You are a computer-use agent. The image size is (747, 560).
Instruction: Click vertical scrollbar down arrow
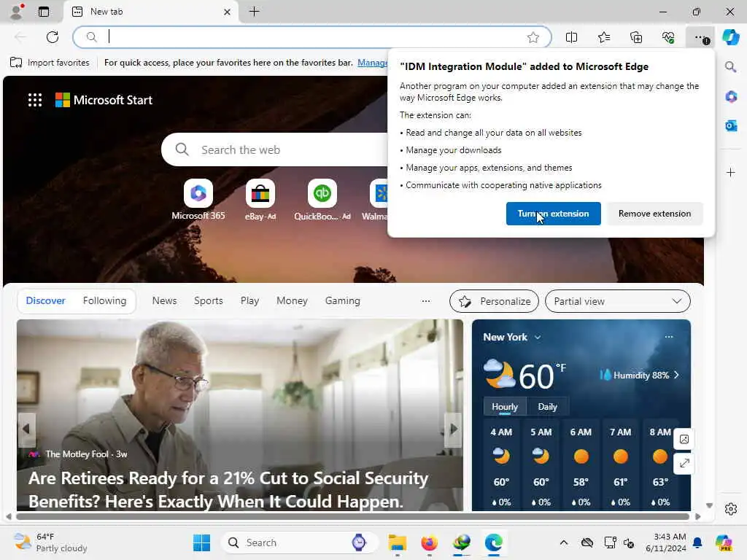click(x=709, y=506)
